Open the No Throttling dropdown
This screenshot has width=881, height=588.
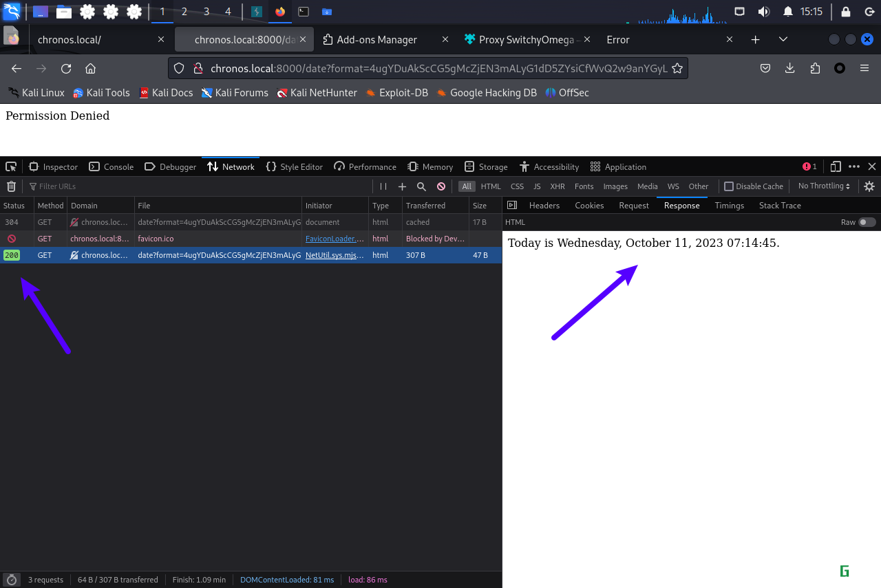[x=824, y=186]
